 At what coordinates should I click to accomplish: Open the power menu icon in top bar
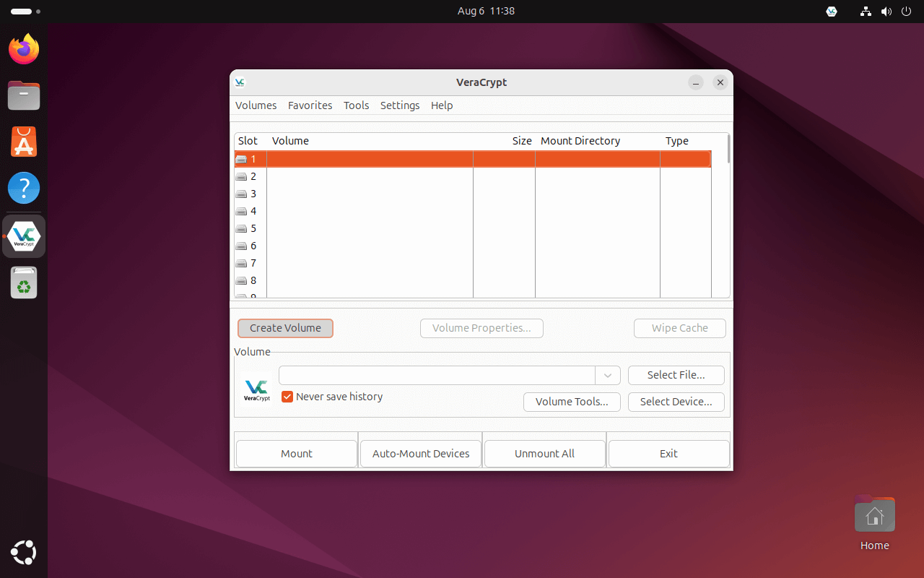(907, 11)
